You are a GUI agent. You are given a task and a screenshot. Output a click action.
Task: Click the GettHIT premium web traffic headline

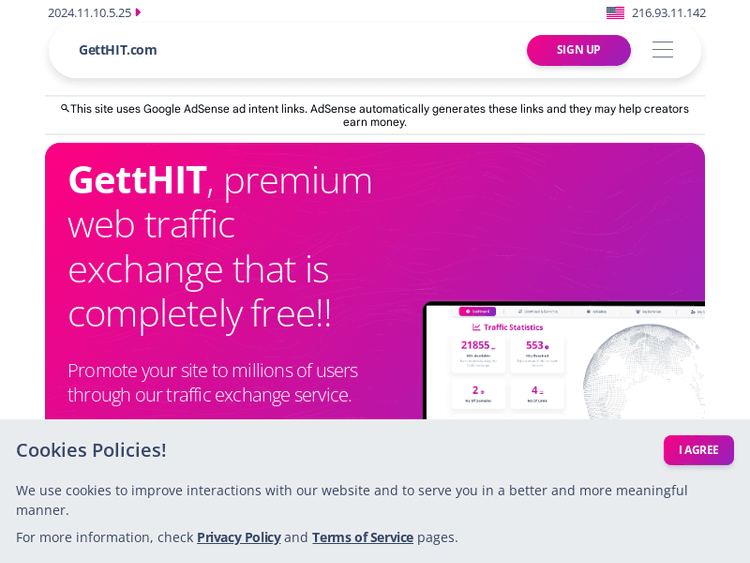pyautogui.click(x=220, y=246)
